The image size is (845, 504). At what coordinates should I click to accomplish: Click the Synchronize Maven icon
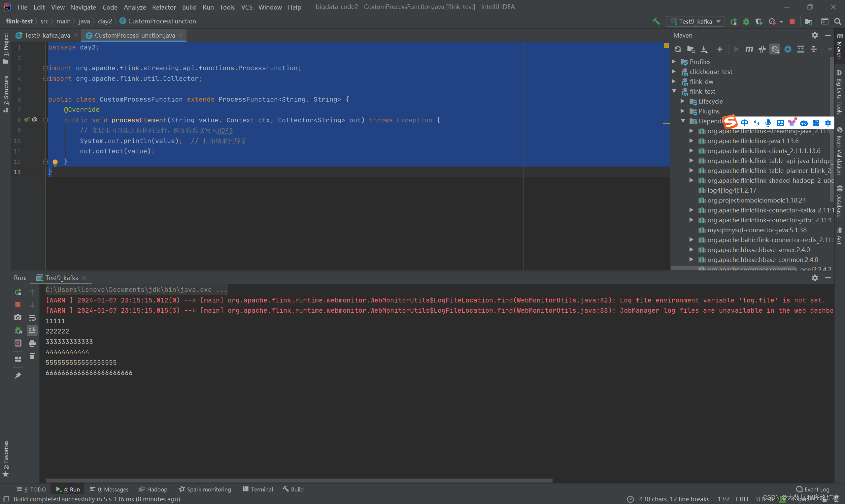pyautogui.click(x=679, y=48)
